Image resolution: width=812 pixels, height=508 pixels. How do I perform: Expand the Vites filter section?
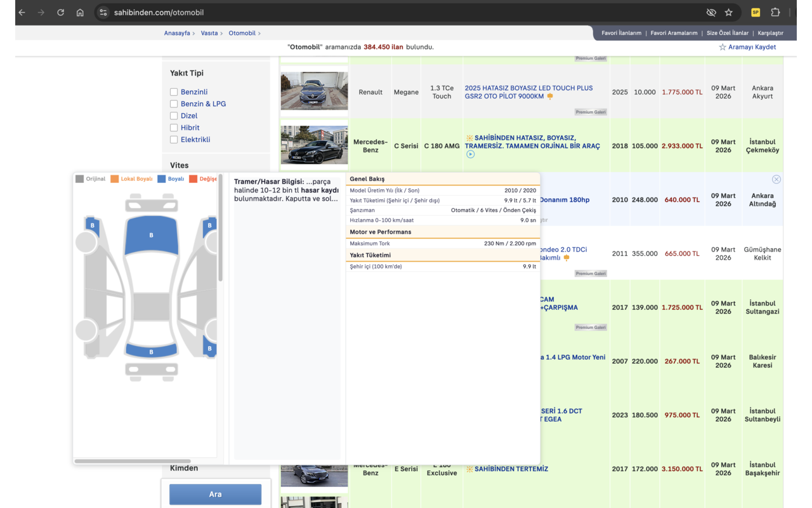click(x=180, y=165)
